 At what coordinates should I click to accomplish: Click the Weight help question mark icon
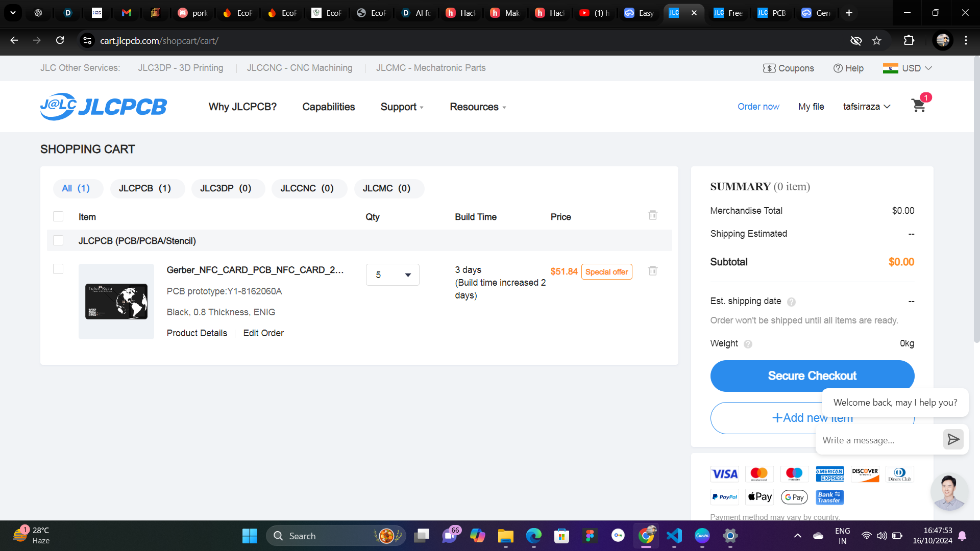[x=748, y=344]
